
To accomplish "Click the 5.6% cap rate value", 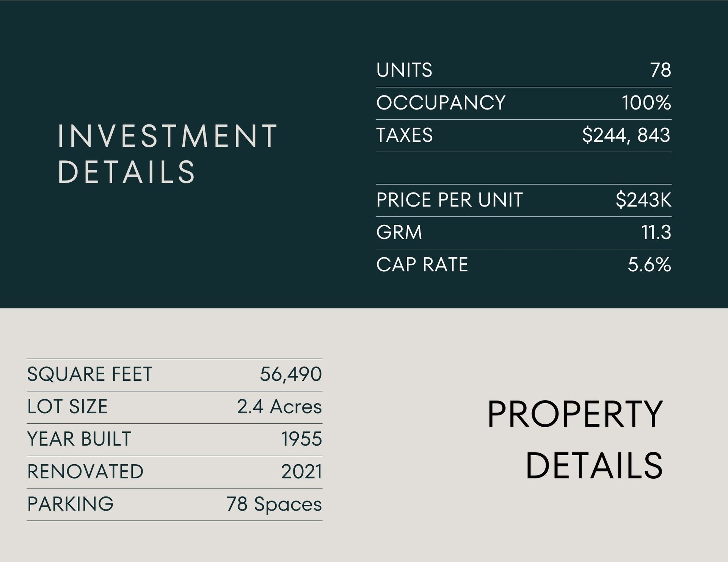I will 649,265.
